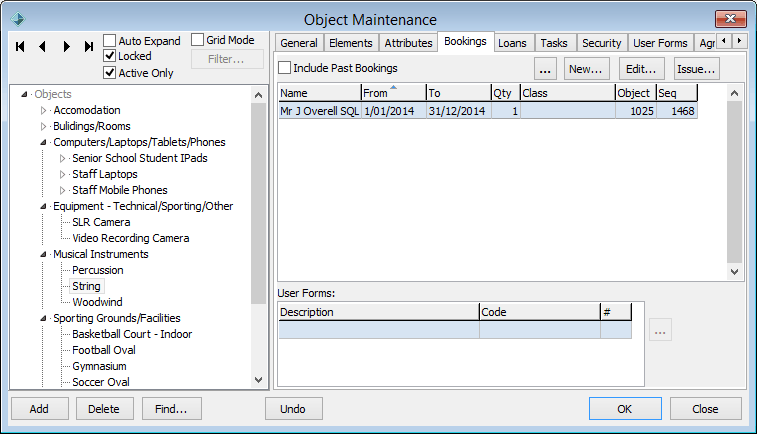Viewport: 757px width, 434px height.
Task: Collapse Sporting Grounds/Facilities node
Action: coord(43,319)
